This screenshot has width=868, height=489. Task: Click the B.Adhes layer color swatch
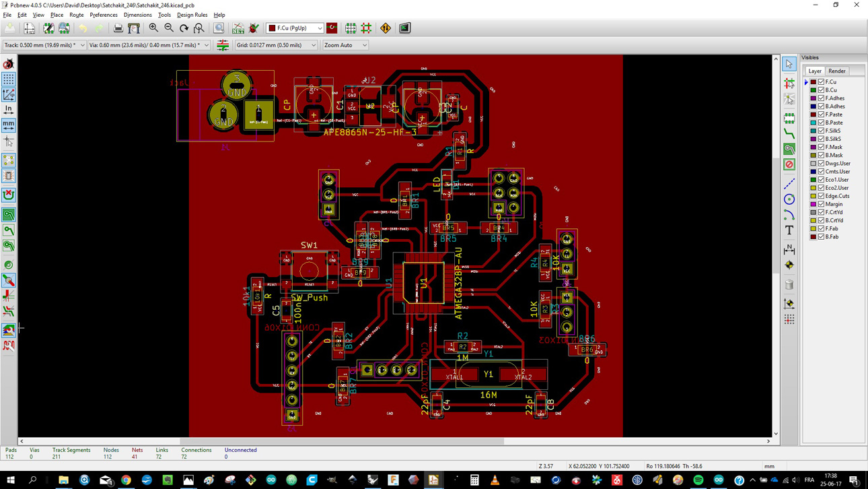click(813, 106)
